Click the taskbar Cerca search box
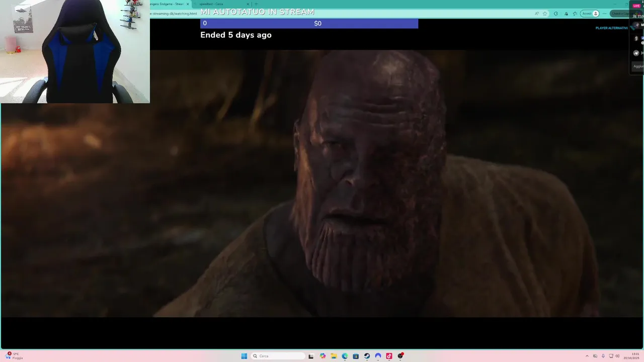644x362 pixels. tap(279, 356)
